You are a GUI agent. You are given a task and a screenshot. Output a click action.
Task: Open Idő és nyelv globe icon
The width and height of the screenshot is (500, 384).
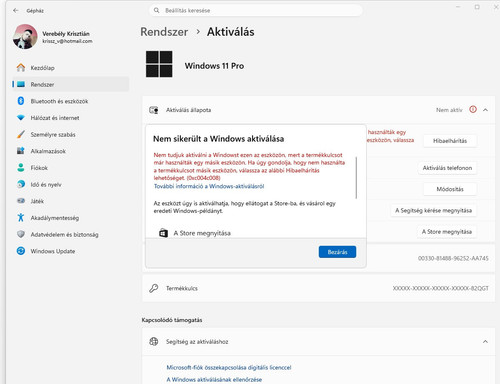[x=21, y=184]
